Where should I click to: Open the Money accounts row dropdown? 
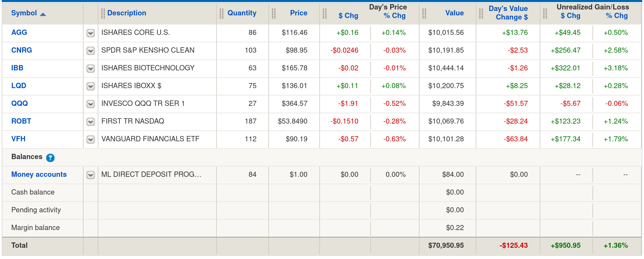point(91,175)
